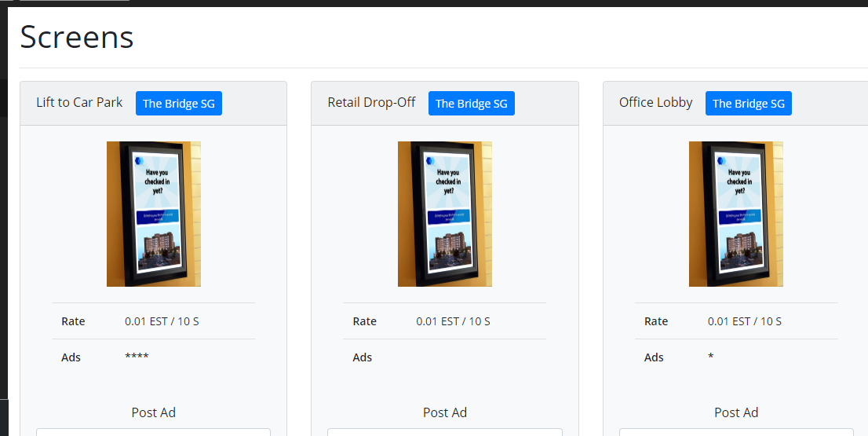Click Post Ad heading under Retail Drop-Off
The image size is (868, 436).
(445, 412)
